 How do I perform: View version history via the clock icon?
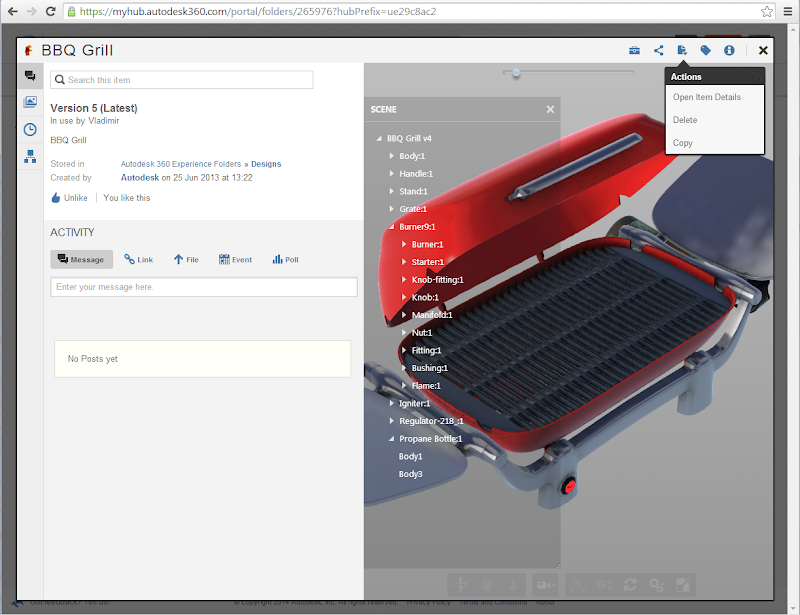[29, 126]
